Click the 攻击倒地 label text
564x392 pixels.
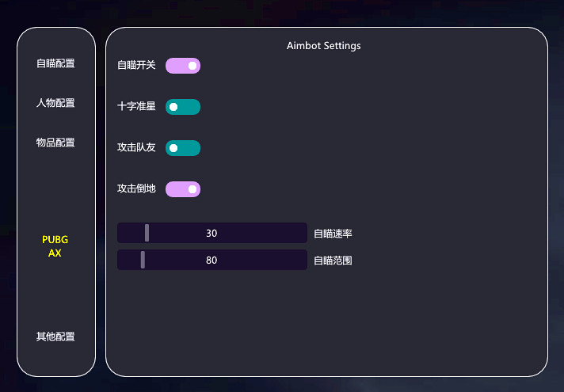pyautogui.click(x=136, y=188)
